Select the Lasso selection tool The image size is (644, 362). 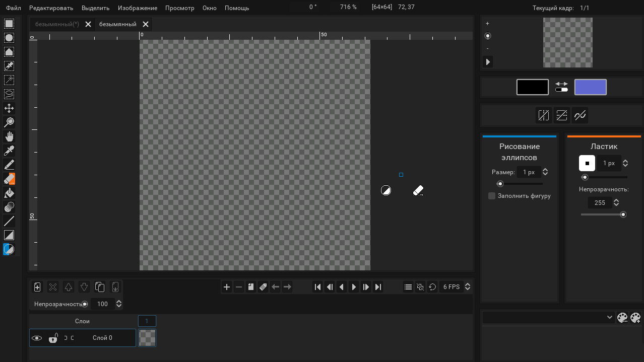pyautogui.click(x=9, y=94)
